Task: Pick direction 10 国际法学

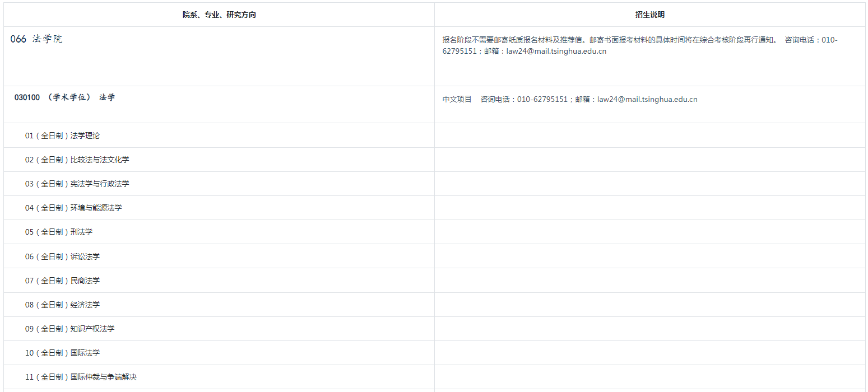Action: click(62, 353)
